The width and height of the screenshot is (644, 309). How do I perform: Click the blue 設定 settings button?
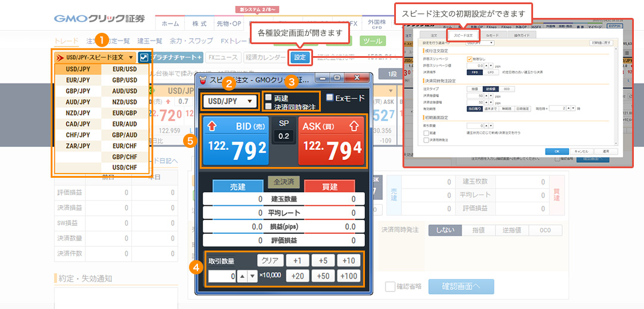[x=300, y=58]
